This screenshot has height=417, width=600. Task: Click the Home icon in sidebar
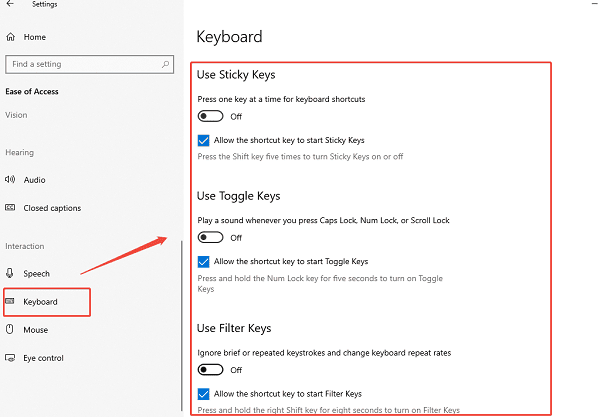point(11,37)
